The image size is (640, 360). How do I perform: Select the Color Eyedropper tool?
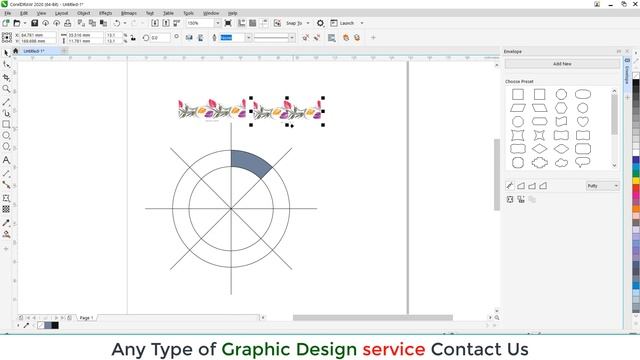(x=6, y=223)
